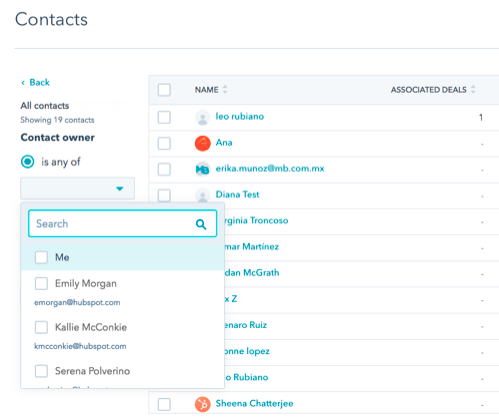499x419 pixels.
Task: Select the checkbox beside Ana
Action: pos(164,144)
